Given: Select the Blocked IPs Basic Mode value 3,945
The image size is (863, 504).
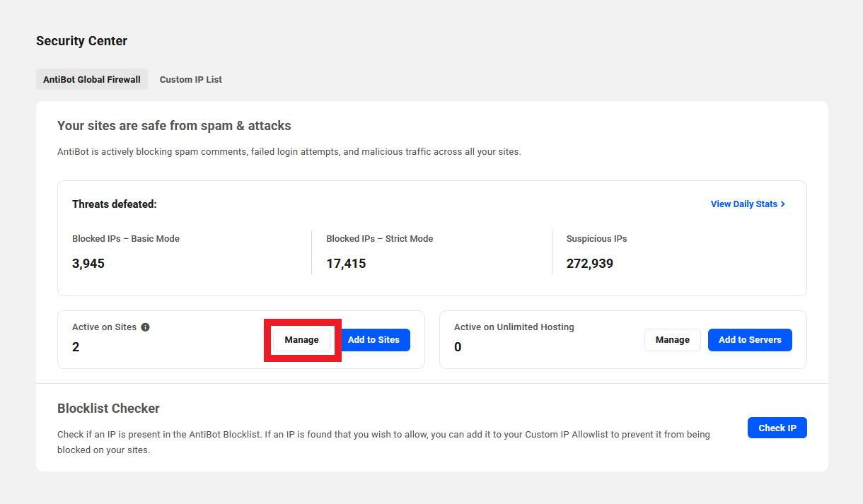Looking at the screenshot, I should [x=88, y=264].
